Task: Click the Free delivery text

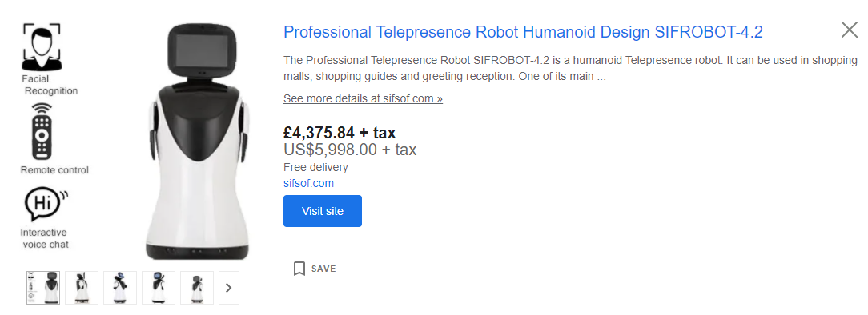Action: point(315,167)
